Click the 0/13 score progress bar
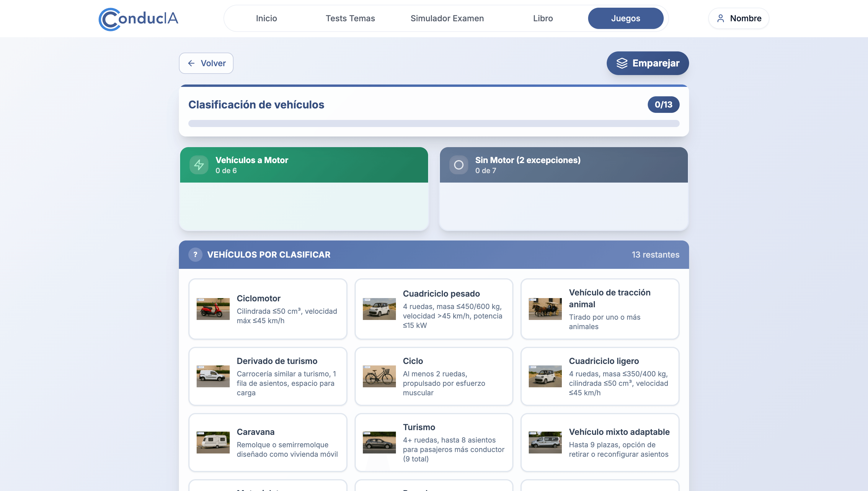 (663, 105)
